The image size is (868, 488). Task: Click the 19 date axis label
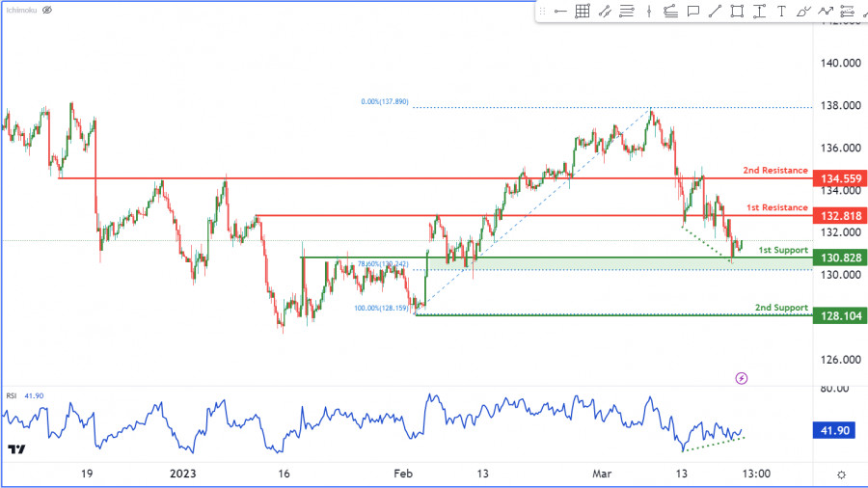pyautogui.click(x=87, y=474)
